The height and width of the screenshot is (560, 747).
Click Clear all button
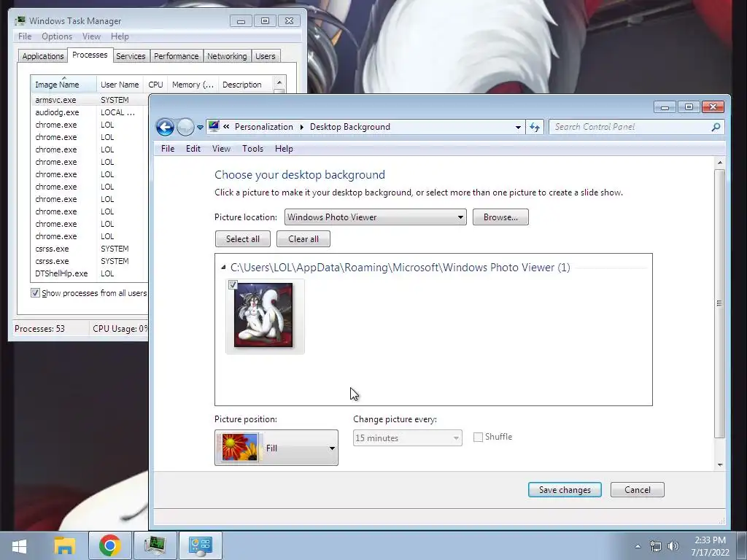click(x=303, y=239)
